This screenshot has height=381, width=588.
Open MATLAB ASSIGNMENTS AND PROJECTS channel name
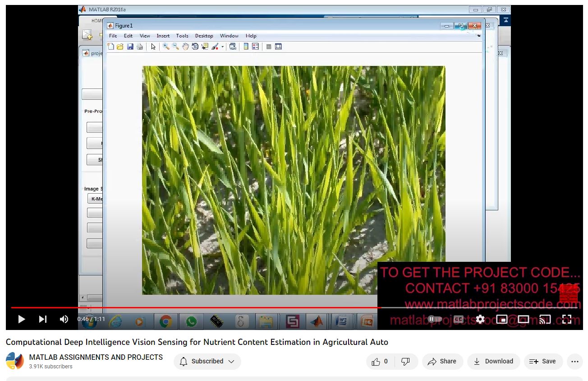(x=96, y=357)
